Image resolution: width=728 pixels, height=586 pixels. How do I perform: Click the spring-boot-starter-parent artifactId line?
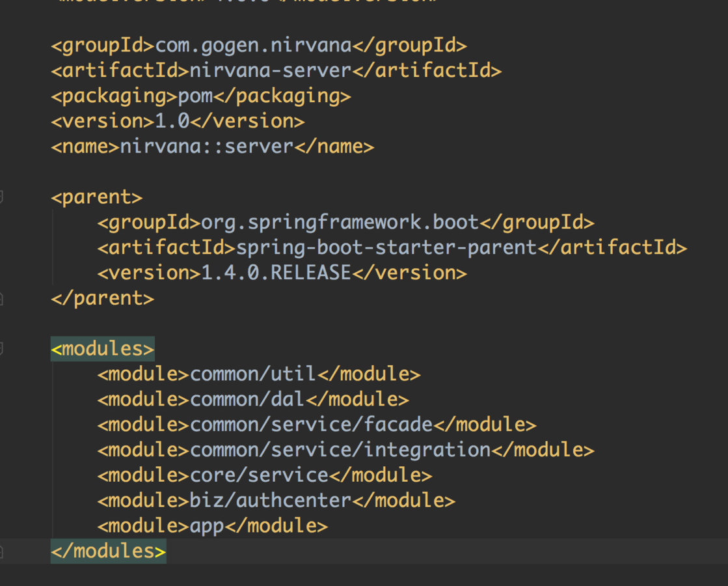(x=392, y=247)
